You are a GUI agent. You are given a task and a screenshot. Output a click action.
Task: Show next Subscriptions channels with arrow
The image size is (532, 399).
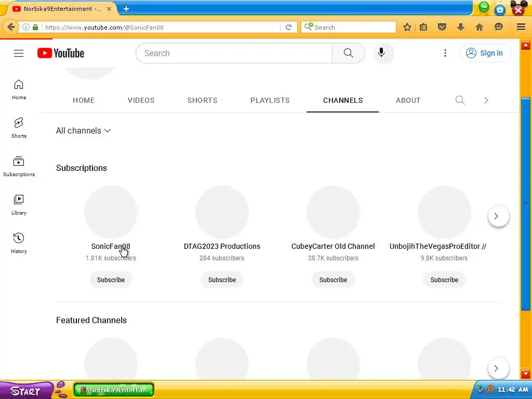tap(498, 216)
